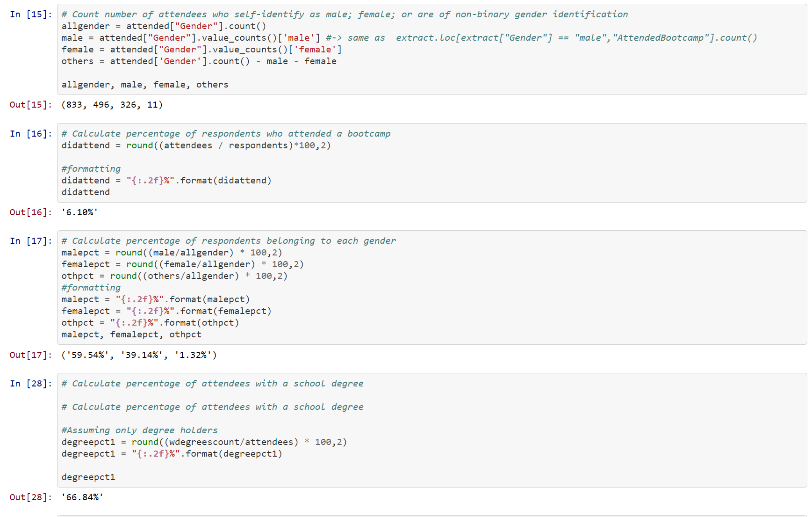Click the In [15] prompt label

coord(29,14)
